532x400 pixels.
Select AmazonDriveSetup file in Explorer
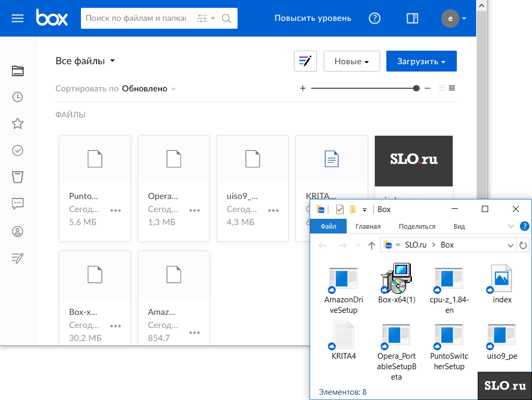point(344,290)
